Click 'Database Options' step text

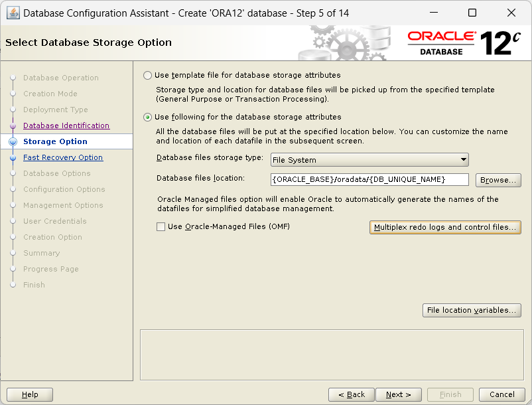(57, 173)
